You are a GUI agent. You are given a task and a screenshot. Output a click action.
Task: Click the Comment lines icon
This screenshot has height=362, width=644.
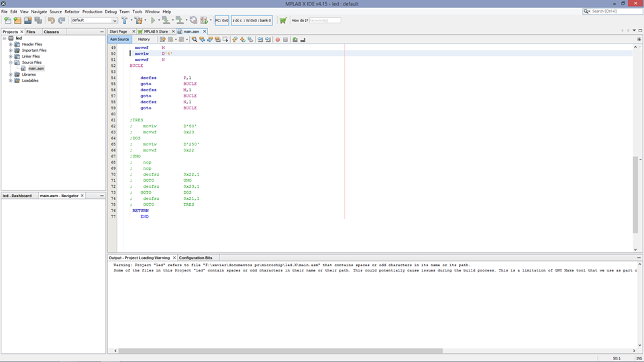(295, 40)
